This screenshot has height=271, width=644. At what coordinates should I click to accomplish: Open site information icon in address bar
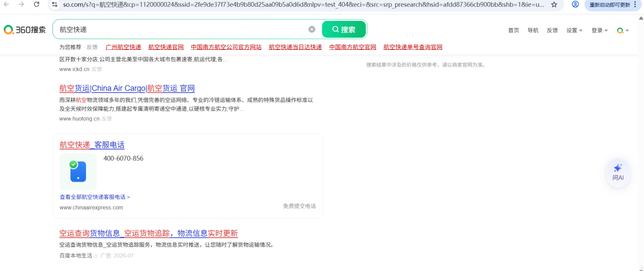pos(55,4)
